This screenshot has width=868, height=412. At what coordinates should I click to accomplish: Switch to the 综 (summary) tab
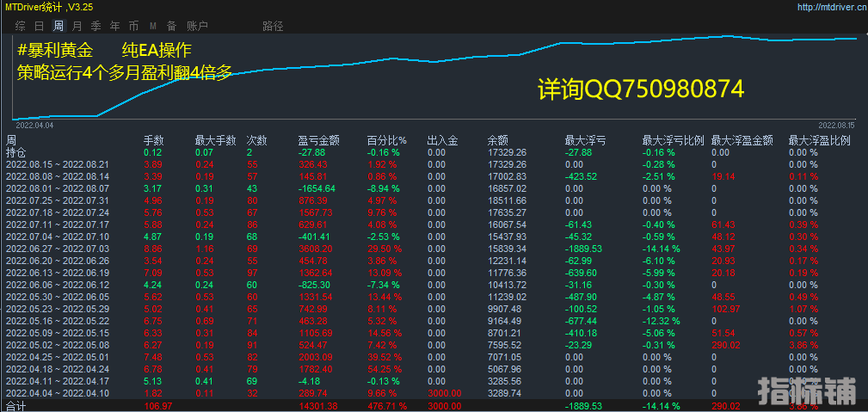pos(20,26)
